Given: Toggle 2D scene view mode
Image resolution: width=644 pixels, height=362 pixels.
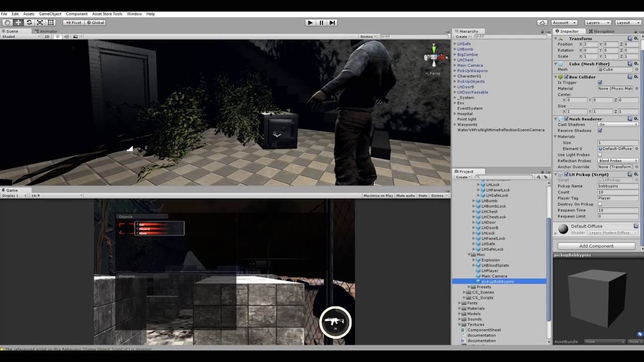Looking at the screenshot, I should (x=47, y=36).
